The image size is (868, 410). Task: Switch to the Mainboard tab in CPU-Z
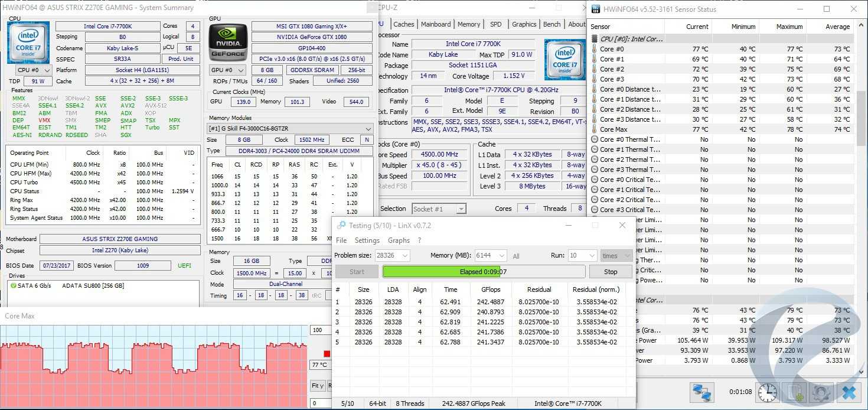point(436,24)
